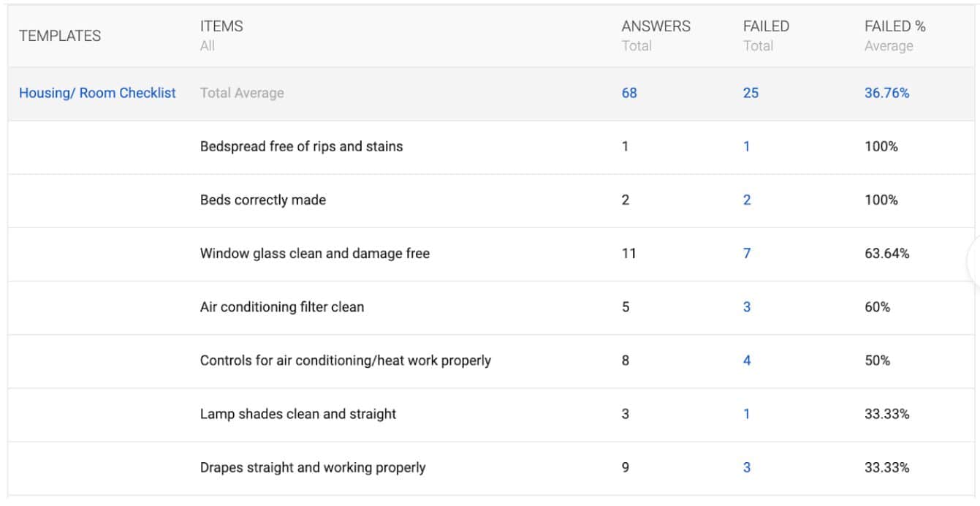Sort by the FAILED % Average header
The image size is (980, 506).
[x=894, y=35]
